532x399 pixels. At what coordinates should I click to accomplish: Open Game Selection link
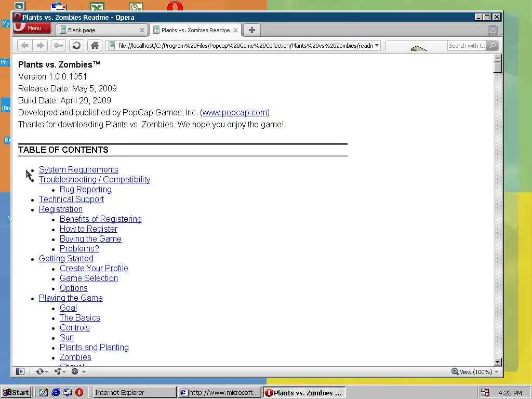tap(89, 278)
